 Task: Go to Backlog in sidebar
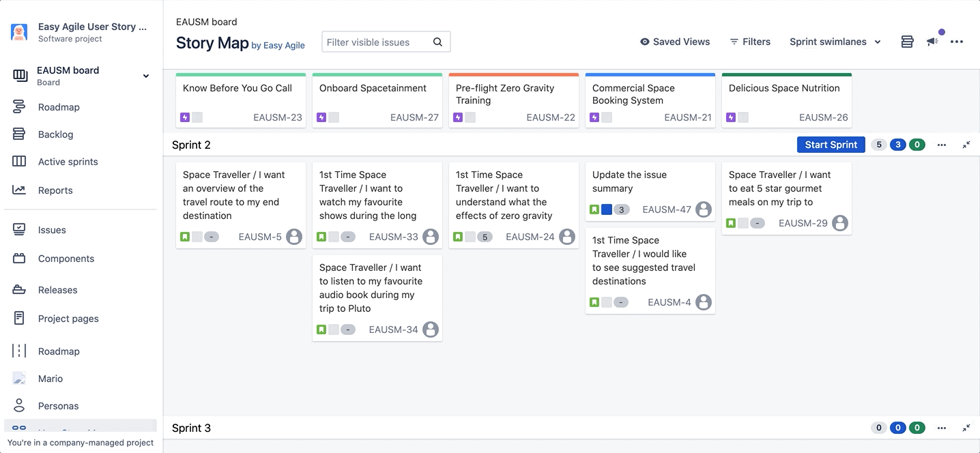[55, 134]
